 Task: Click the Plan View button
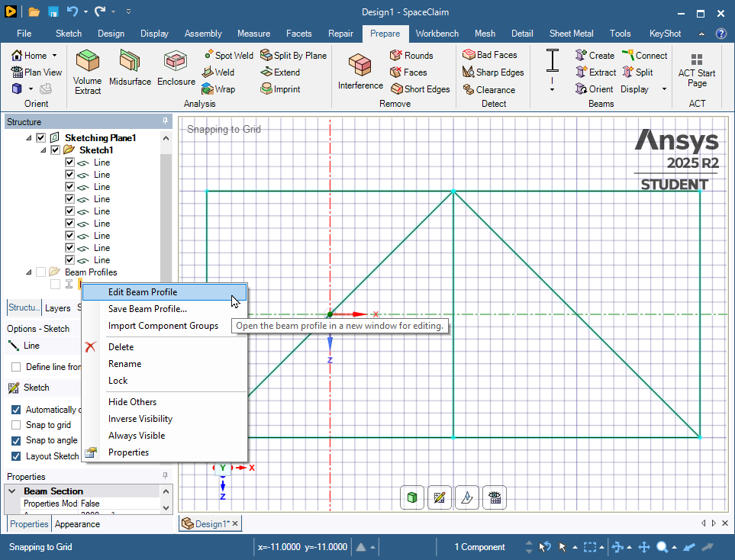pos(37,72)
